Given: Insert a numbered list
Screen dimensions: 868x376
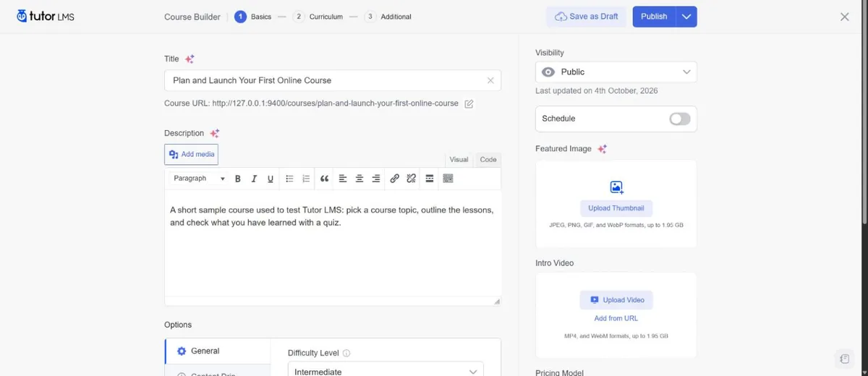Looking at the screenshot, I should 306,179.
